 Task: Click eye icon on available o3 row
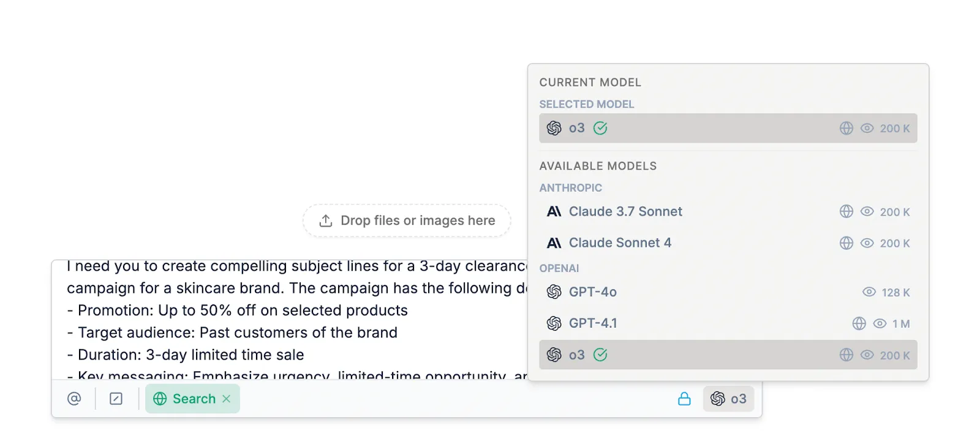click(867, 355)
